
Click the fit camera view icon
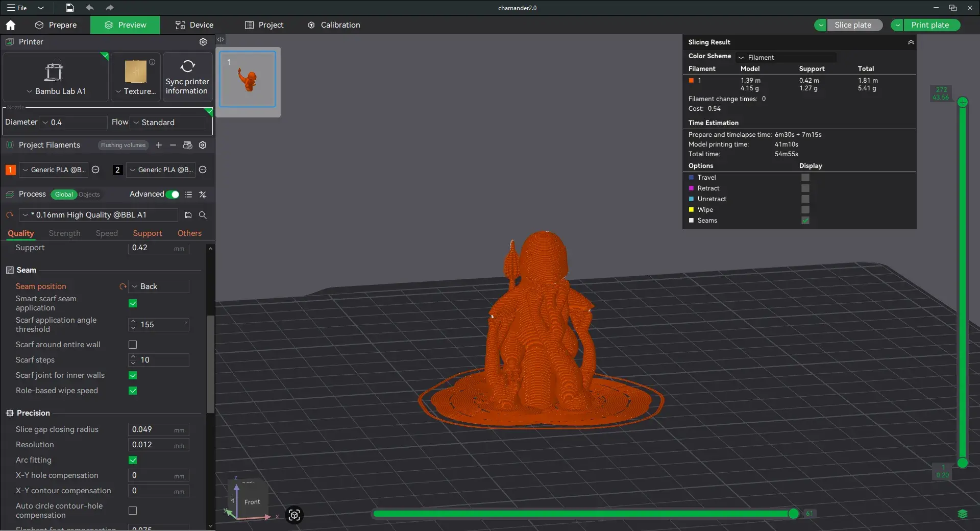[x=294, y=515]
